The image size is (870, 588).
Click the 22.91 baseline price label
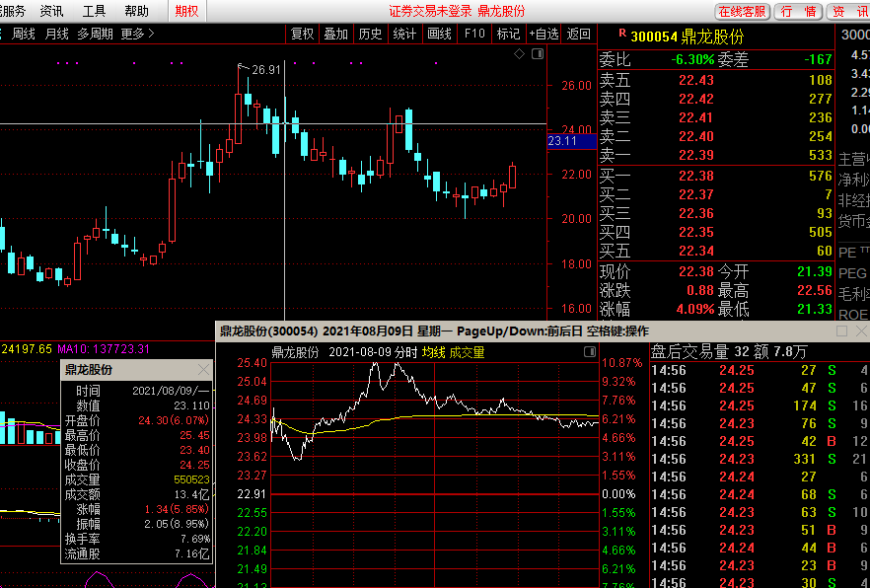coord(252,493)
